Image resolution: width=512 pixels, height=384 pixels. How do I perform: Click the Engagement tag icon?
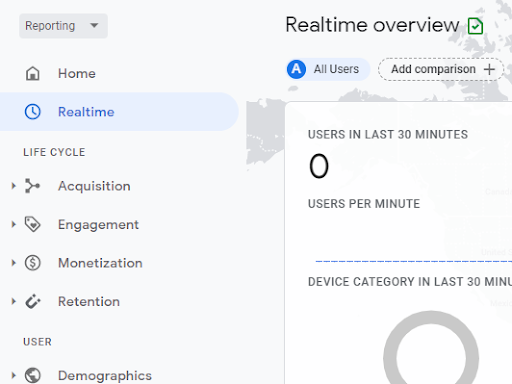click(33, 224)
